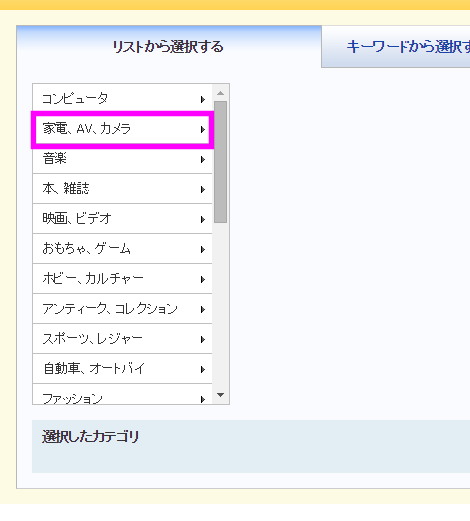Click the scrollbar up arrow

tap(220, 93)
